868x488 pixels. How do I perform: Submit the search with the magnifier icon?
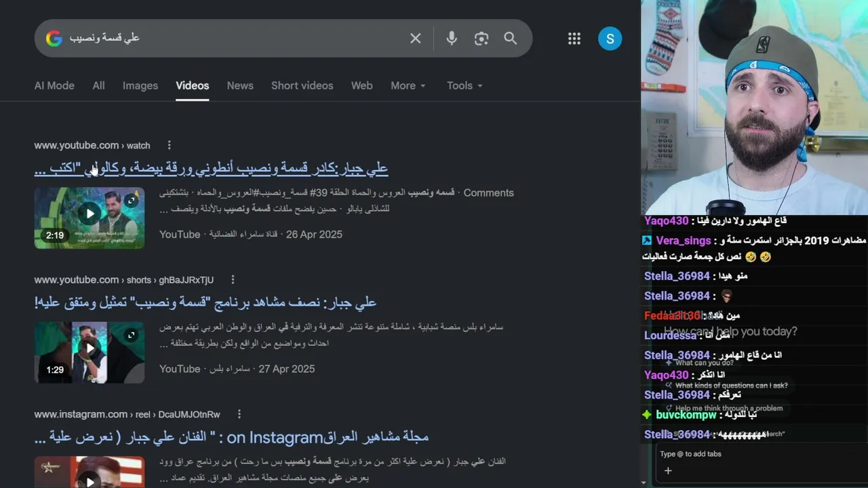pos(511,39)
